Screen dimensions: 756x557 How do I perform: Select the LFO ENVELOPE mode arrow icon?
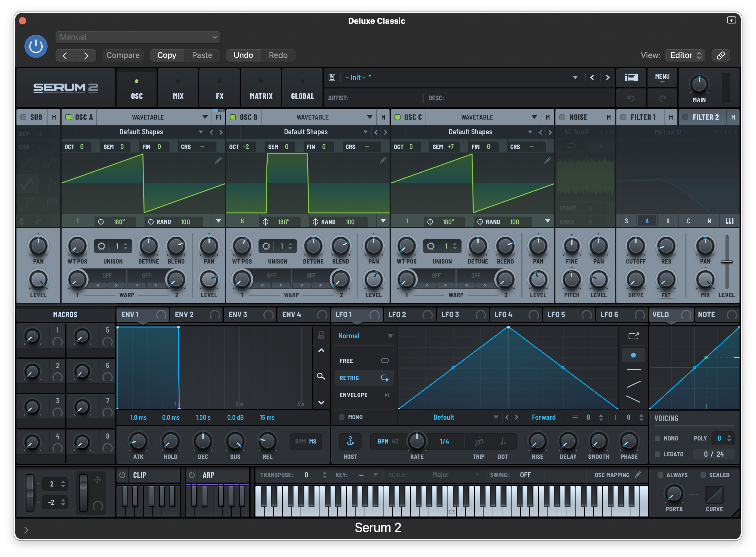pyautogui.click(x=385, y=395)
